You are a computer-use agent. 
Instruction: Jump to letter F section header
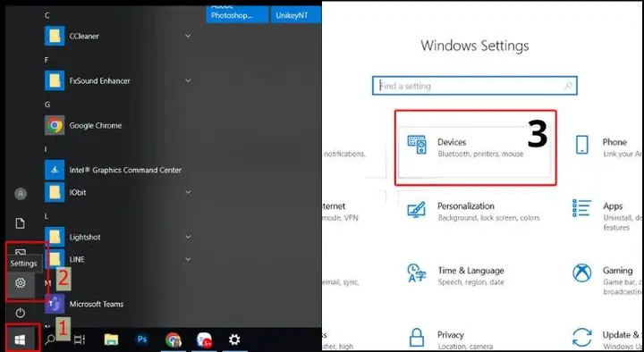click(x=47, y=60)
